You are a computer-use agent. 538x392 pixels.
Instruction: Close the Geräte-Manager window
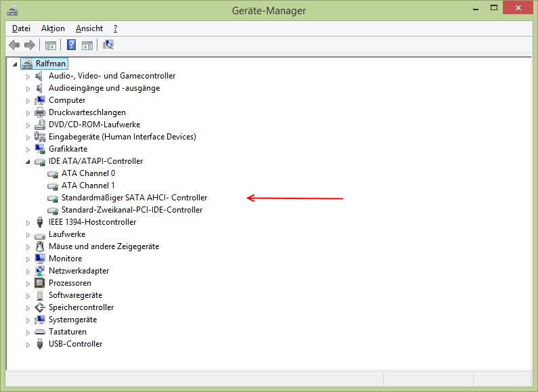click(518, 7)
